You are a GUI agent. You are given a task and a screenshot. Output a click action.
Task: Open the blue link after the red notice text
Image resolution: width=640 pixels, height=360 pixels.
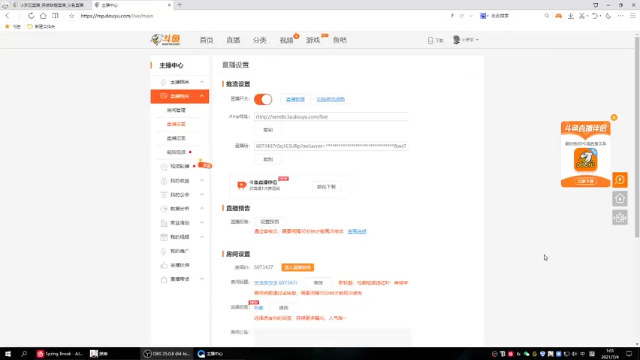point(357,231)
